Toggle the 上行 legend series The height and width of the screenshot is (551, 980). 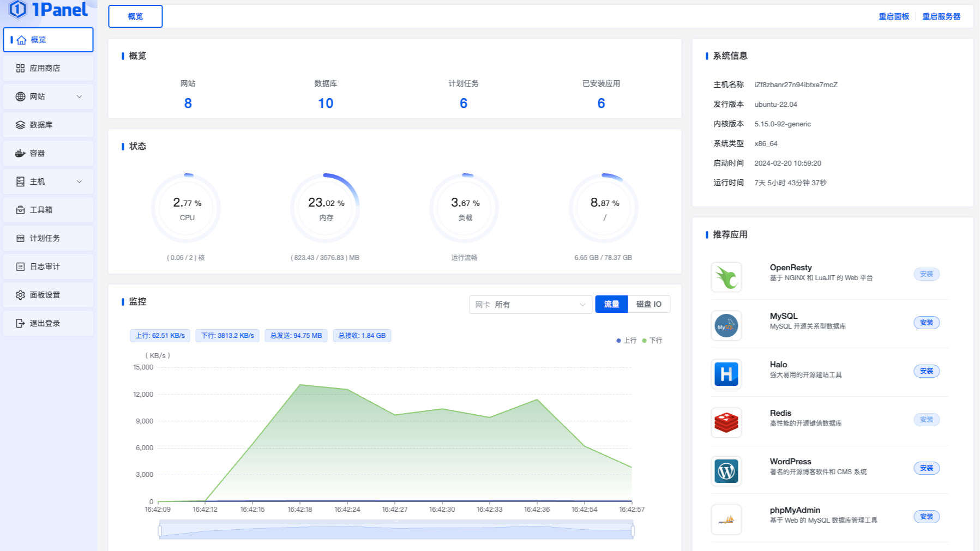[627, 341]
